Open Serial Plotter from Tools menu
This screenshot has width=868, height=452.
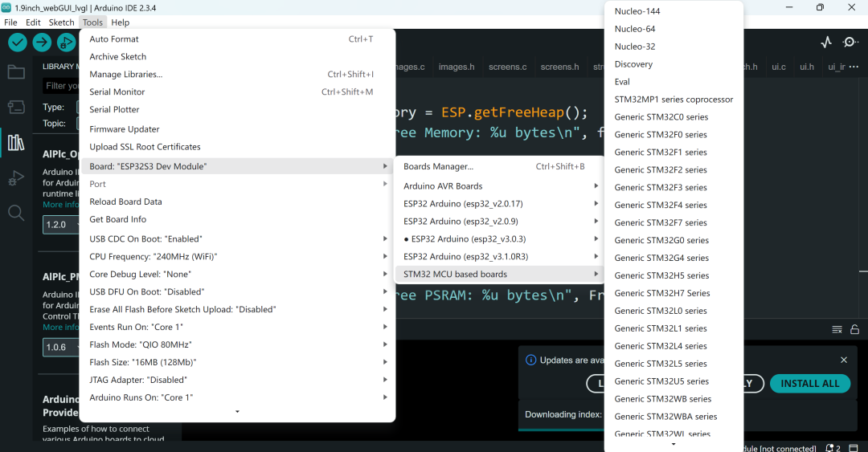tap(237, 109)
